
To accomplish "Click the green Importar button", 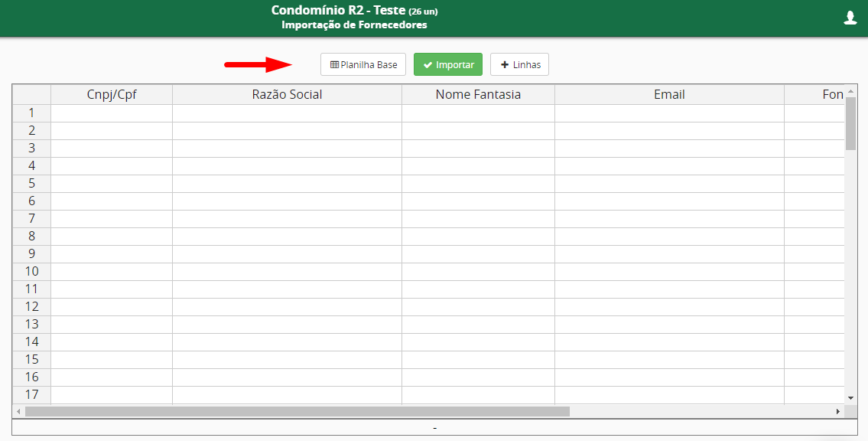I will coord(448,64).
